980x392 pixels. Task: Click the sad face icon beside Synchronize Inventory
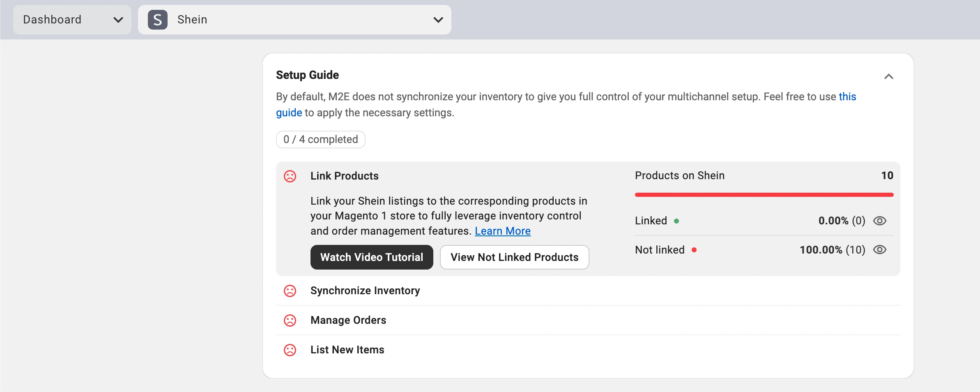click(290, 291)
